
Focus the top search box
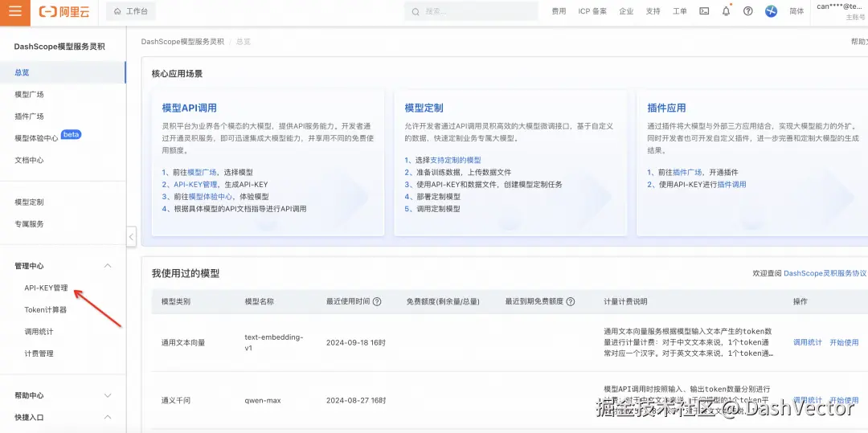(471, 11)
